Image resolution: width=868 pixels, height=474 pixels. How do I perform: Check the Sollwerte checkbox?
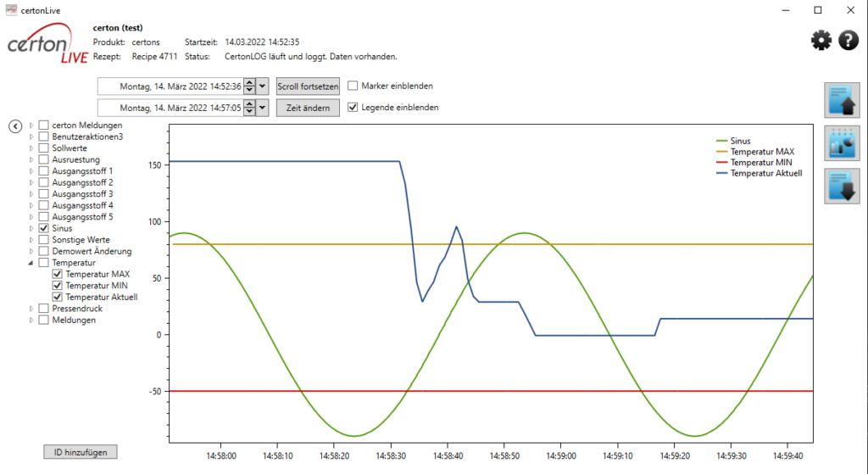[44, 148]
